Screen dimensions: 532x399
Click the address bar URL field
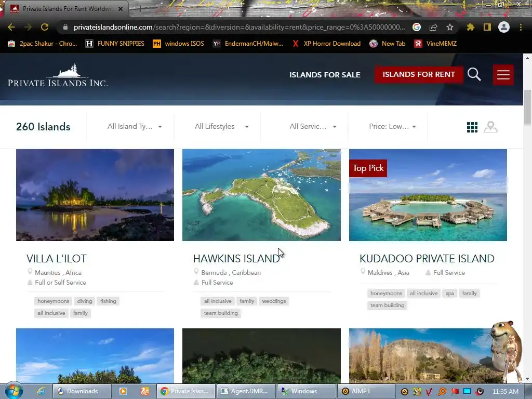point(239,27)
